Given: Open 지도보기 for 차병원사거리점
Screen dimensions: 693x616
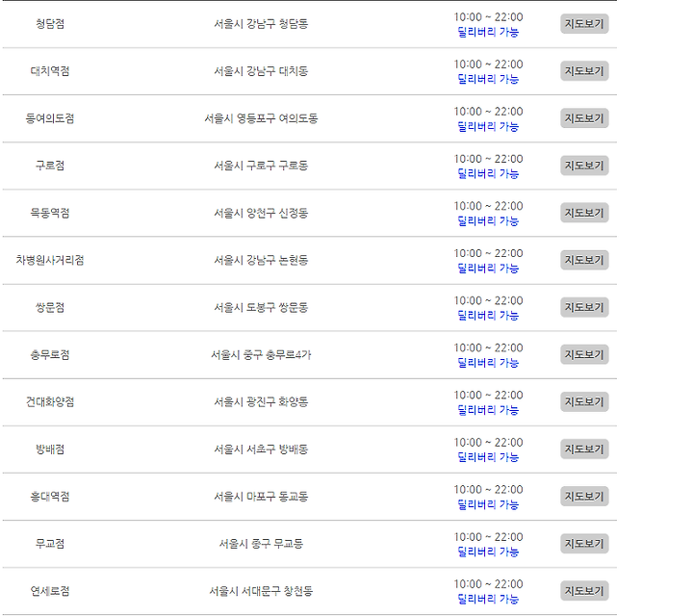Looking at the screenshot, I should [x=584, y=260].
